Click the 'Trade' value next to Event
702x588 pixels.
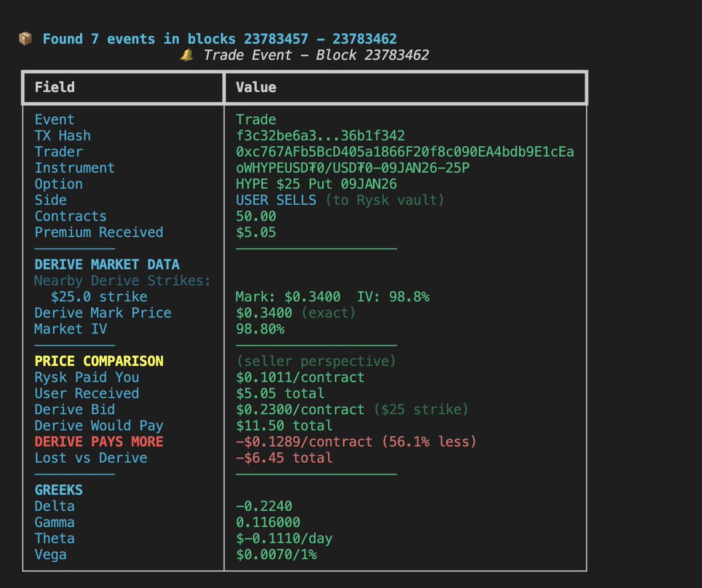(x=256, y=119)
